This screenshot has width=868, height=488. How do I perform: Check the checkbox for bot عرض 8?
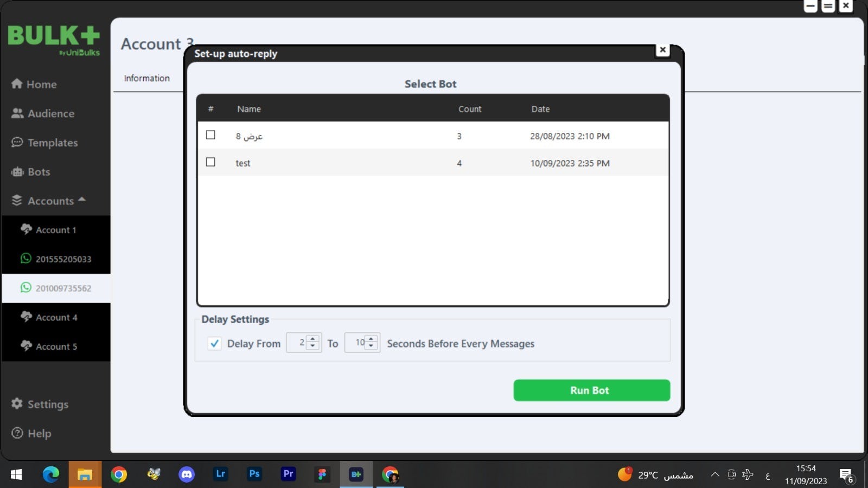coord(210,135)
